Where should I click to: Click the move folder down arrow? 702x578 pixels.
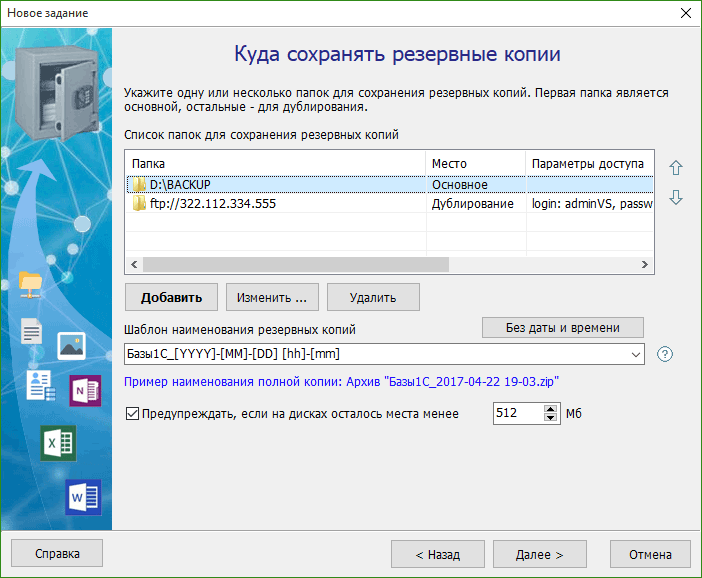tap(676, 198)
